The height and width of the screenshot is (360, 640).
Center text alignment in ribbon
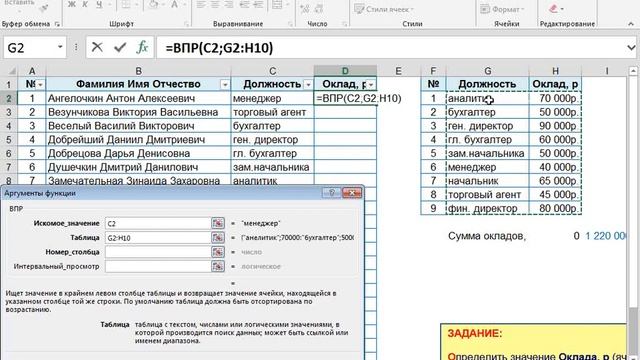pyautogui.click(x=215, y=4)
